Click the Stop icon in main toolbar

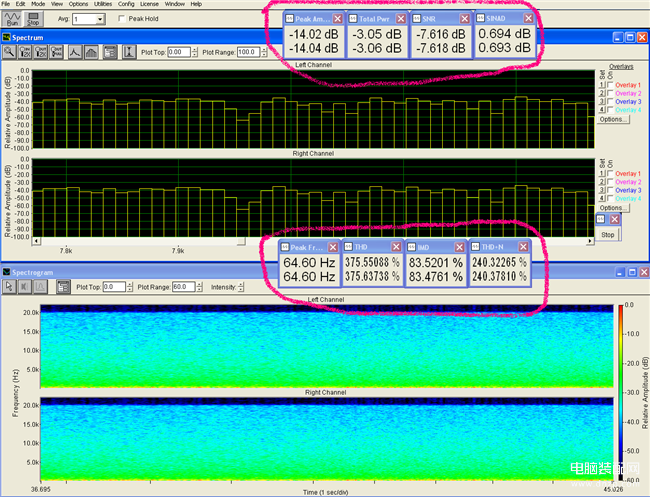33,19
